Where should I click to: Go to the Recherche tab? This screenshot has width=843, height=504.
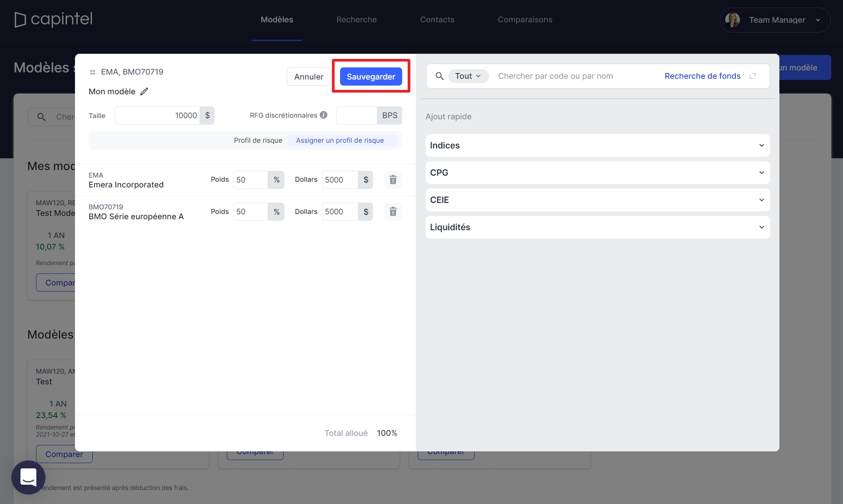coord(356,20)
